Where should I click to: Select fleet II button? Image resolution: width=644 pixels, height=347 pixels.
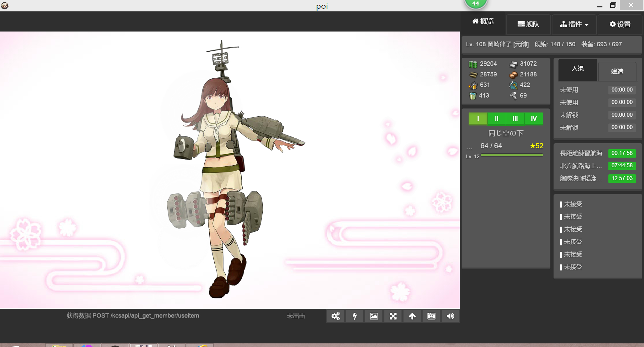[497, 118]
